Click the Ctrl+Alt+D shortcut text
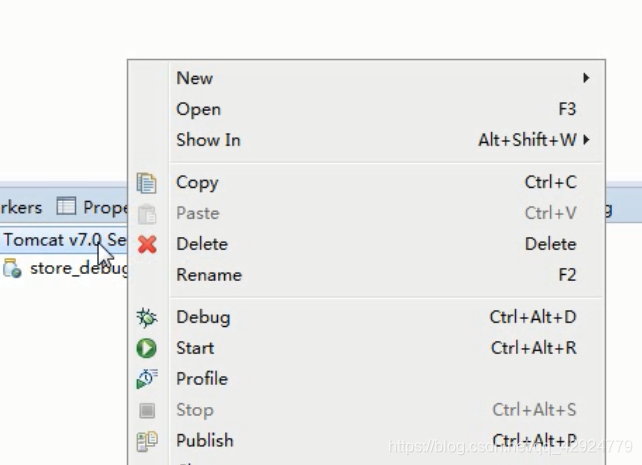Image resolution: width=642 pixels, height=465 pixels. 533,317
